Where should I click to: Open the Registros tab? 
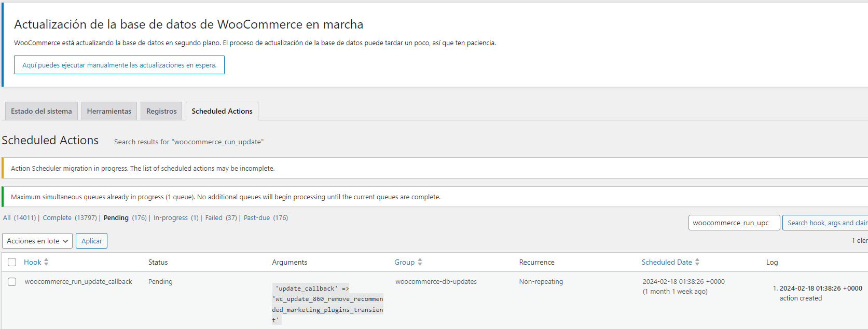(x=161, y=111)
